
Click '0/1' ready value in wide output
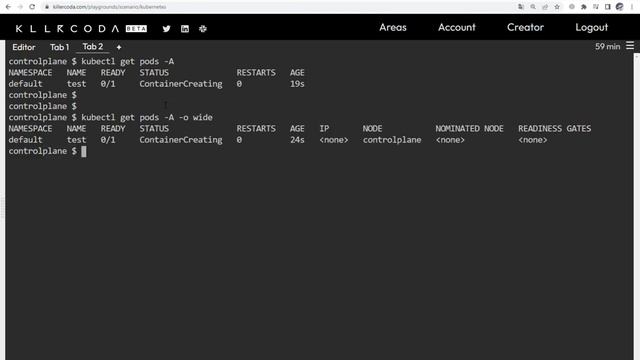(x=108, y=140)
